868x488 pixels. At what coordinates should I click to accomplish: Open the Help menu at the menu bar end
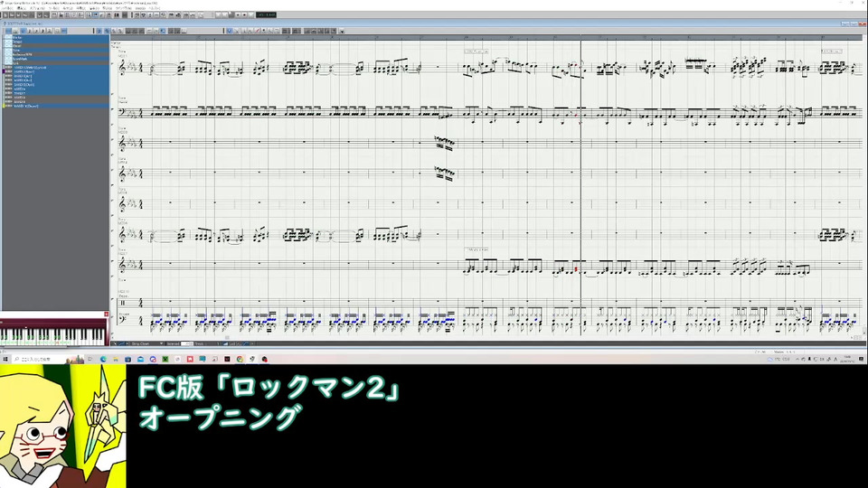click(x=155, y=8)
